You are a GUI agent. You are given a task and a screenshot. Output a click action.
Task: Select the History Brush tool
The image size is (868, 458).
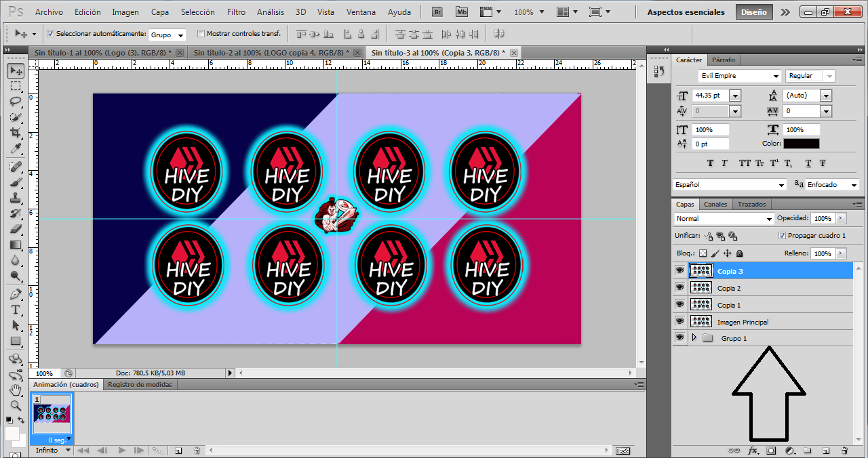[16, 213]
